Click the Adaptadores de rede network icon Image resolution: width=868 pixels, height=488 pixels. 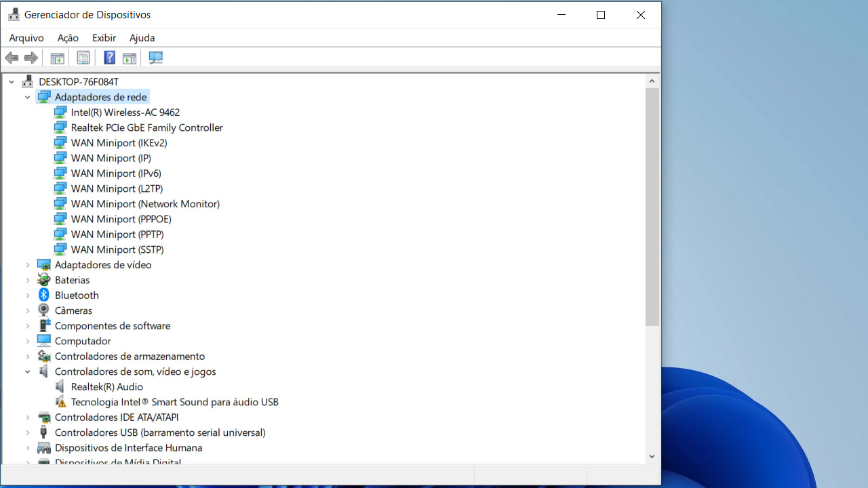point(44,97)
